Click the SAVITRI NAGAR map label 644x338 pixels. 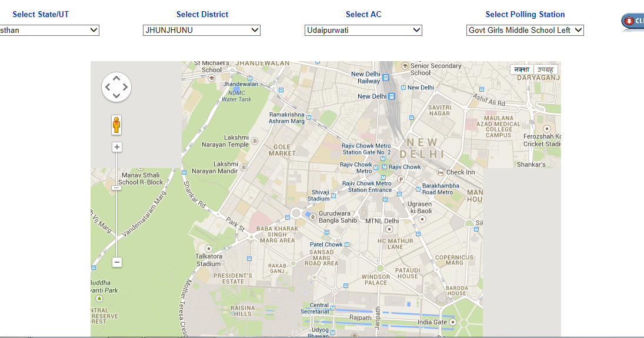[439, 111]
